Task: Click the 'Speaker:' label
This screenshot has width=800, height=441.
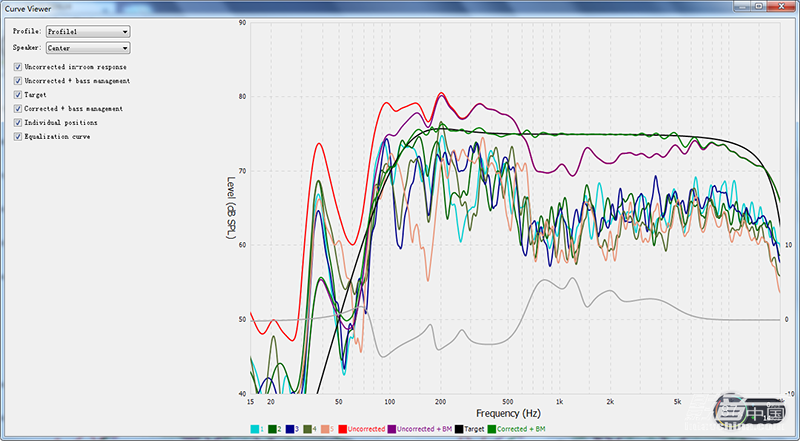Action: pos(27,47)
